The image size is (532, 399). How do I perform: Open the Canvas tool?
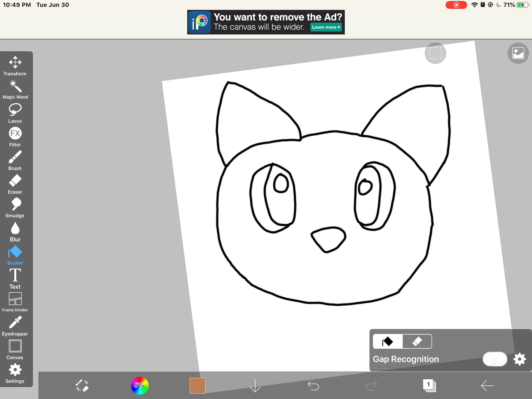[15, 350]
